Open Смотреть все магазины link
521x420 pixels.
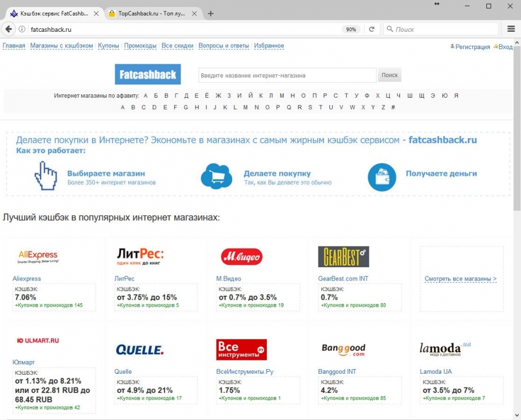pyautogui.click(x=461, y=279)
